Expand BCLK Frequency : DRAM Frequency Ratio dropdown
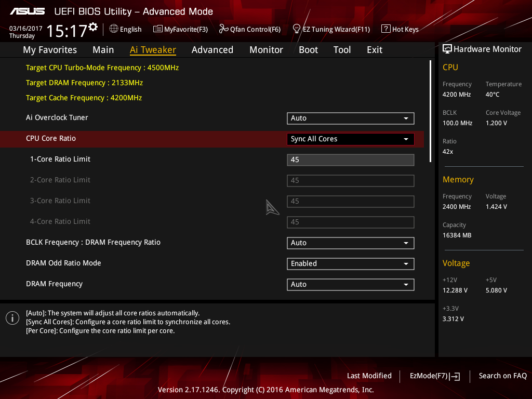The image size is (532, 399). [351, 243]
